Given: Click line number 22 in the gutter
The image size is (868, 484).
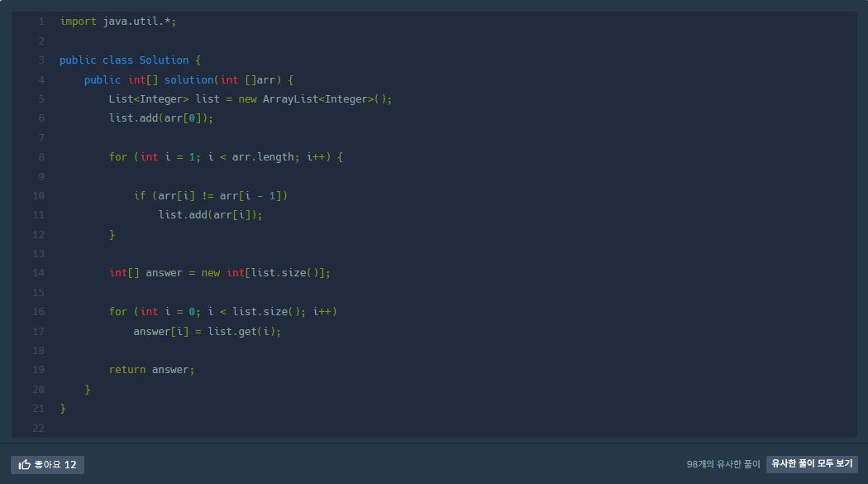Looking at the screenshot, I should (38, 428).
